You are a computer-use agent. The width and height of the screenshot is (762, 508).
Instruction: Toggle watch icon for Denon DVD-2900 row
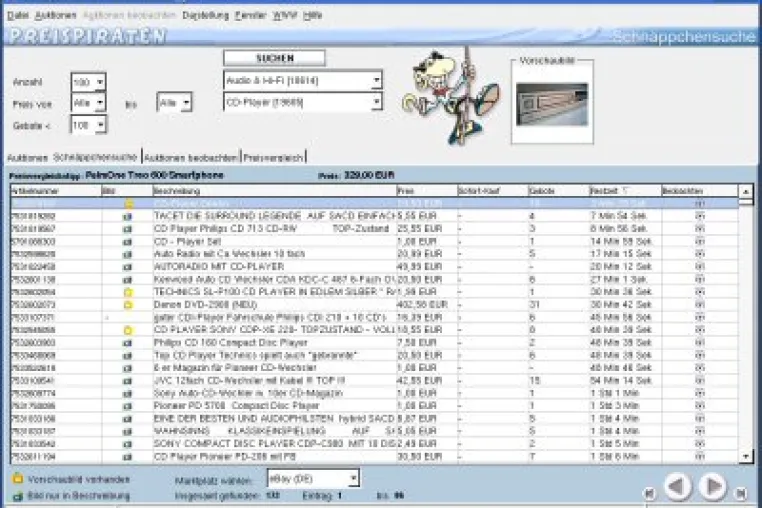coord(700,304)
